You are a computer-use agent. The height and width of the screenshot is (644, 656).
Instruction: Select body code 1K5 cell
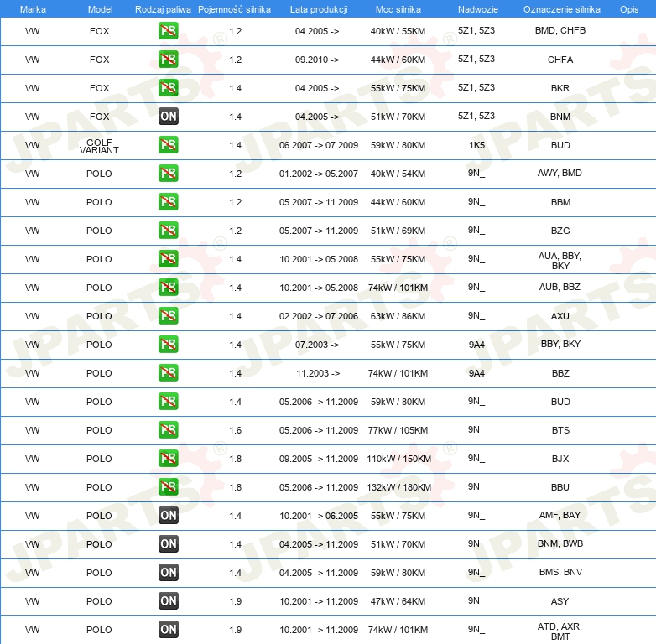476,145
